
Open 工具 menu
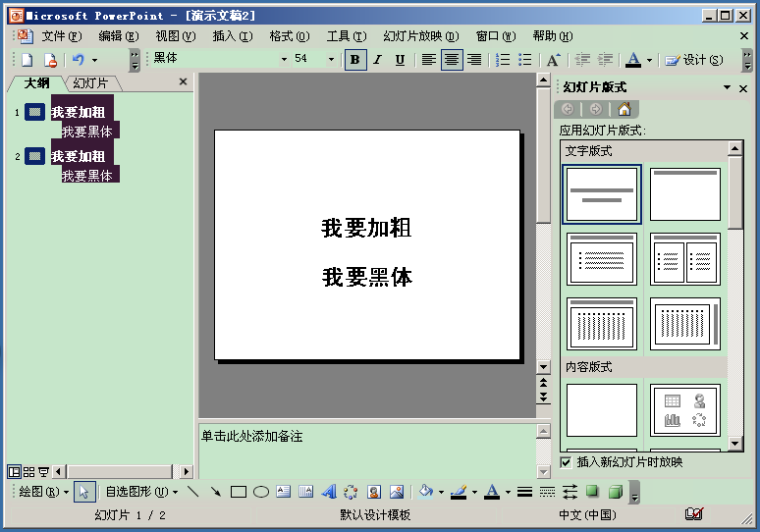(x=346, y=36)
